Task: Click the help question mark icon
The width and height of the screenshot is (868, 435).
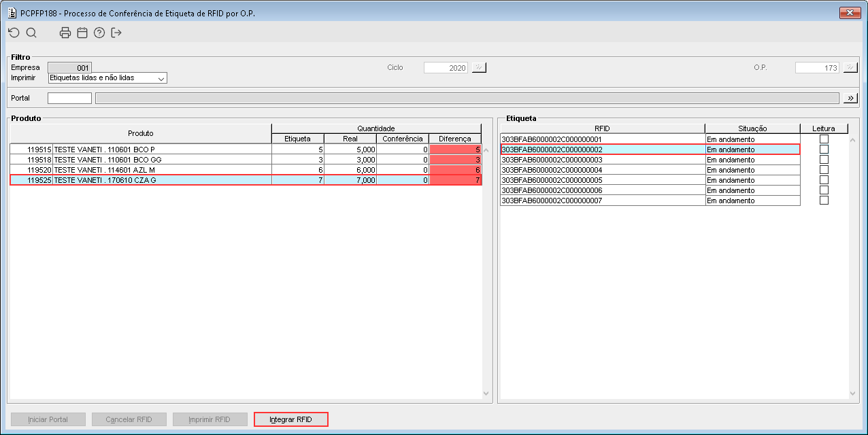Action: tap(99, 33)
